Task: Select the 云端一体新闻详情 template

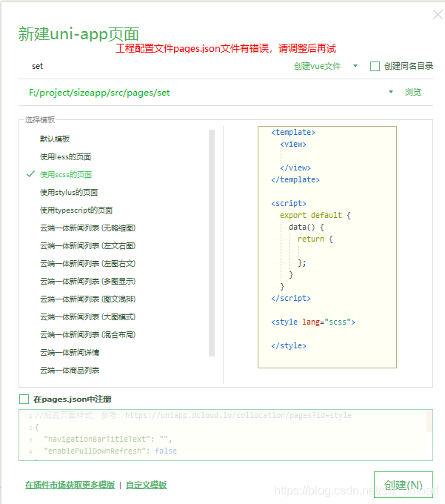Action: coord(70,353)
